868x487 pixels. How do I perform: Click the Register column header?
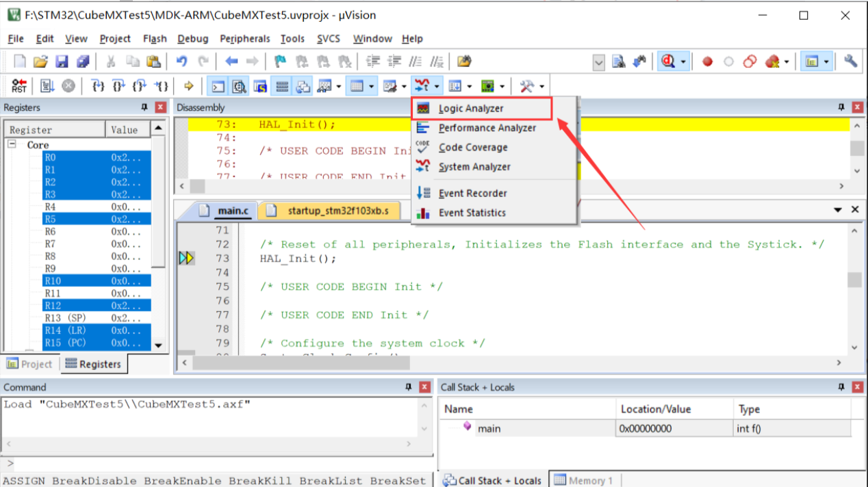click(x=55, y=129)
